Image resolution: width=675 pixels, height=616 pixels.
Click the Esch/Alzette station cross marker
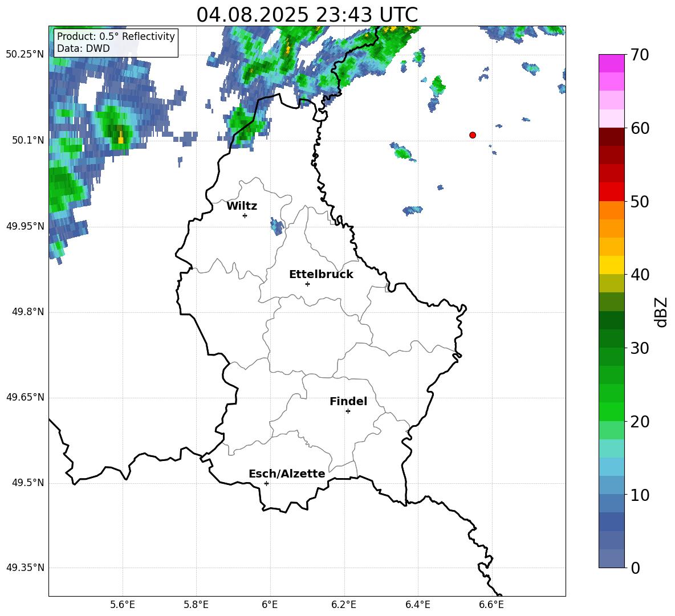(x=266, y=483)
